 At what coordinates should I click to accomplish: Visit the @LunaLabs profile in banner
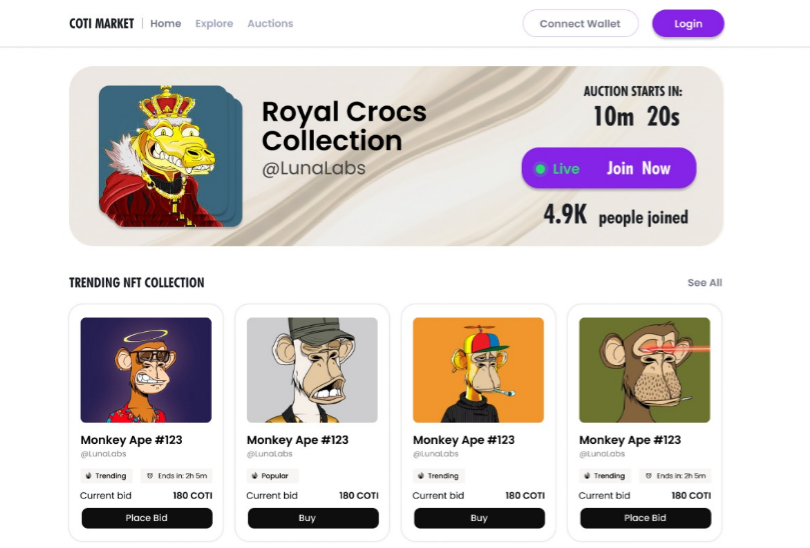point(314,169)
